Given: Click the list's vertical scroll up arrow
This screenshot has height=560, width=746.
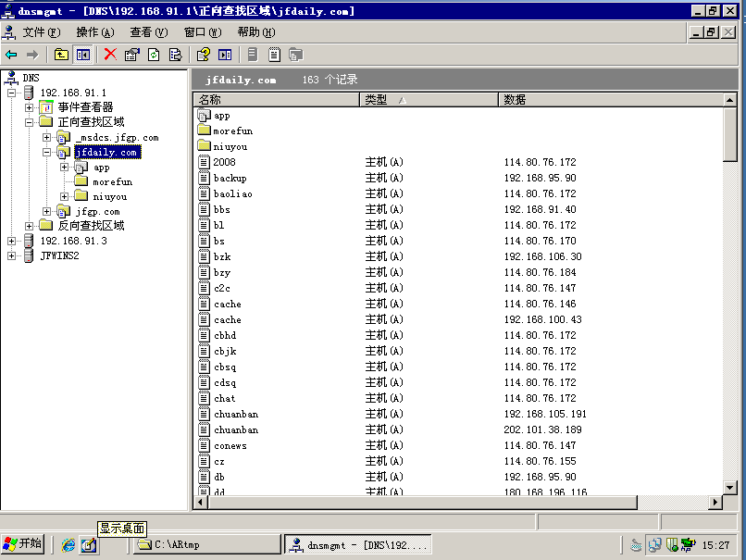Looking at the screenshot, I should (x=730, y=99).
